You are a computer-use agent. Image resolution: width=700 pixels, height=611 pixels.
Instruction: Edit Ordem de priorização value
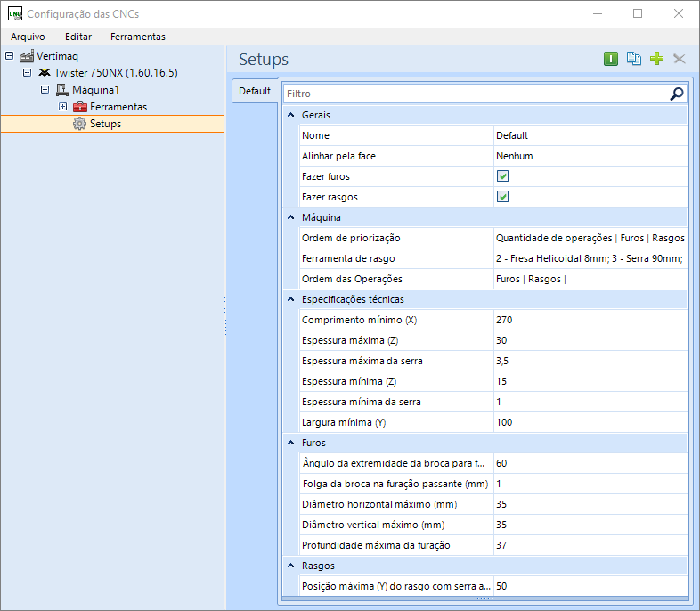(x=590, y=238)
